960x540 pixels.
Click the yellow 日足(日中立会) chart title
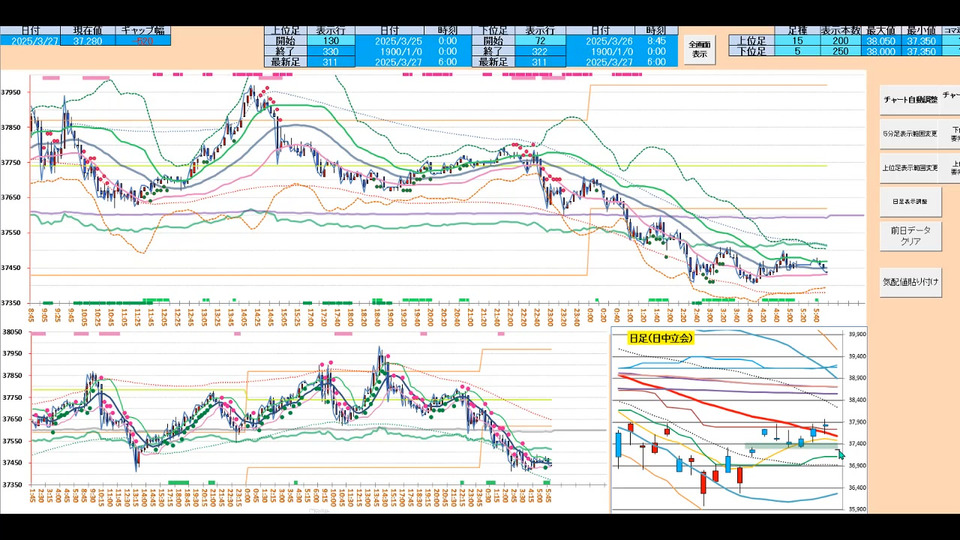pyautogui.click(x=661, y=338)
